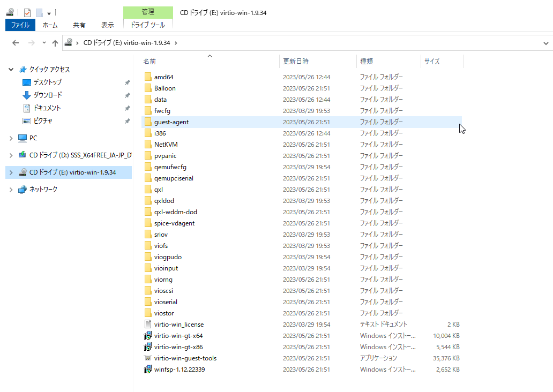Select the 管理 contextual tab header
Screen dimensions: 553x392
point(148,12)
